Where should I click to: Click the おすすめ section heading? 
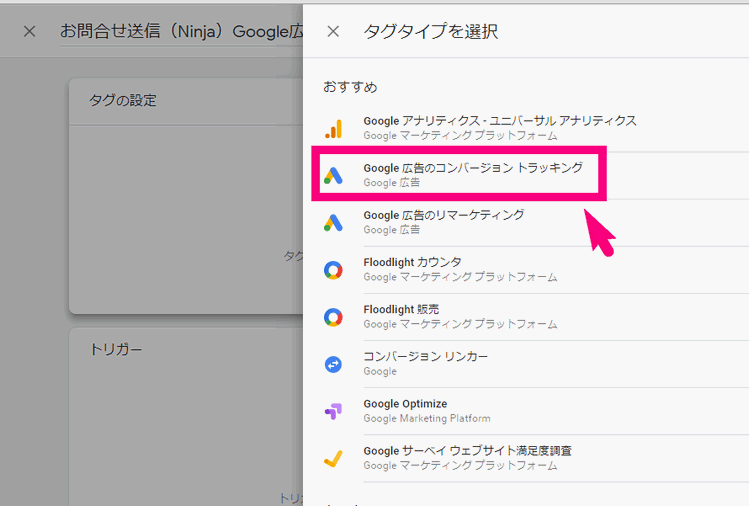(350, 87)
